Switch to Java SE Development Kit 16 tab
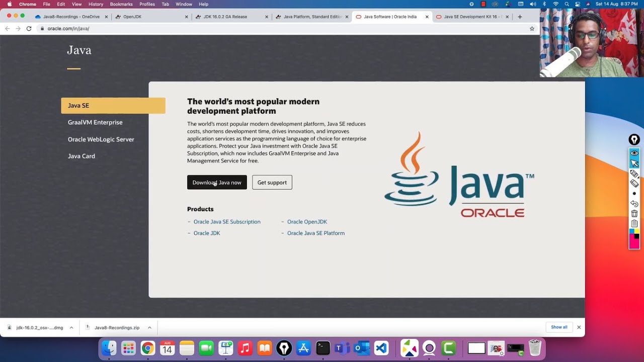Viewport: 644px width, 362px height. [473, 17]
